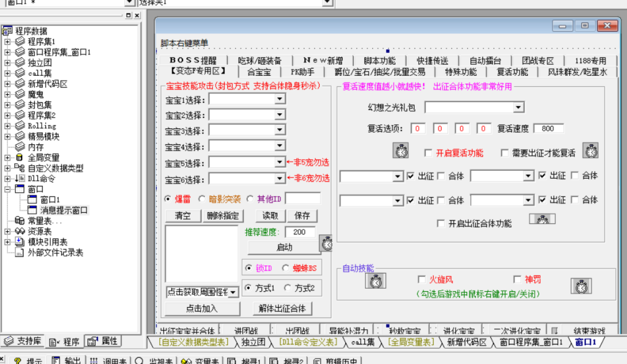Open 点击获取周围怪物 dropdown

click(x=232, y=292)
